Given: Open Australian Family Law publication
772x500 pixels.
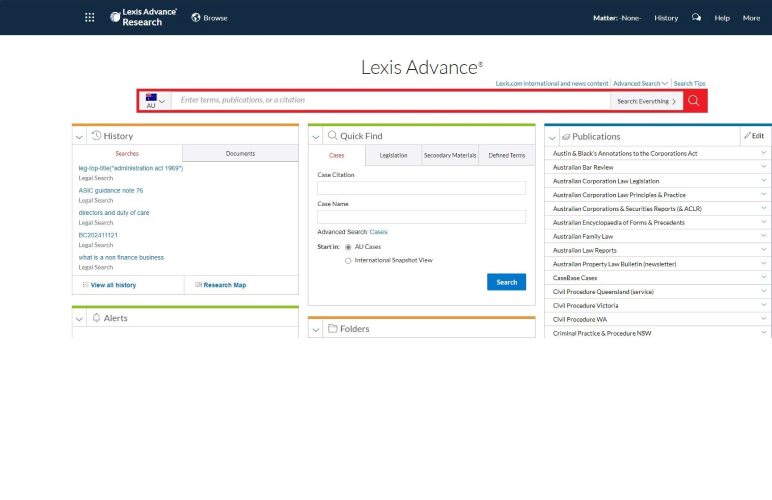Looking at the screenshot, I should [583, 236].
